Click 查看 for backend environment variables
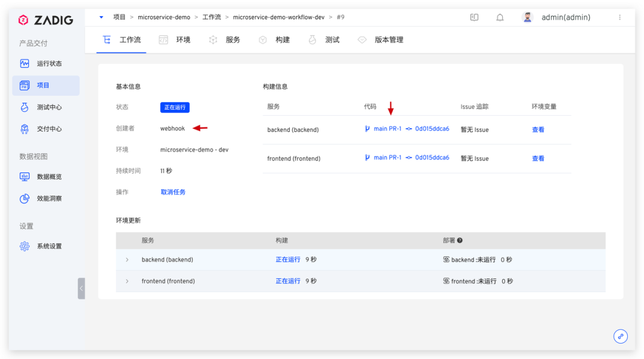644x359 pixels. tap(538, 130)
